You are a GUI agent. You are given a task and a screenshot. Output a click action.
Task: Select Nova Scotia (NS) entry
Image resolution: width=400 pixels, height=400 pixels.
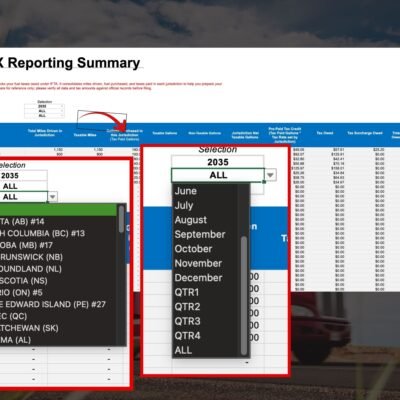point(24,281)
